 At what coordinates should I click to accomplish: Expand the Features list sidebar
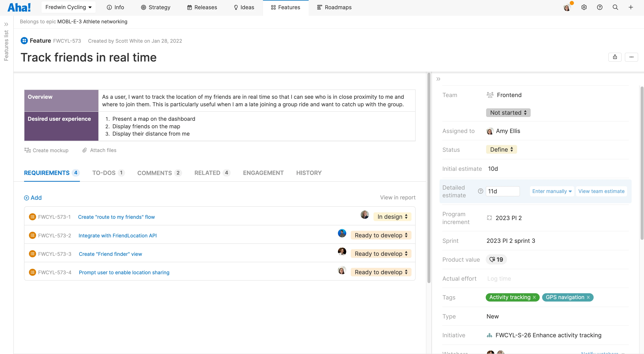point(6,24)
